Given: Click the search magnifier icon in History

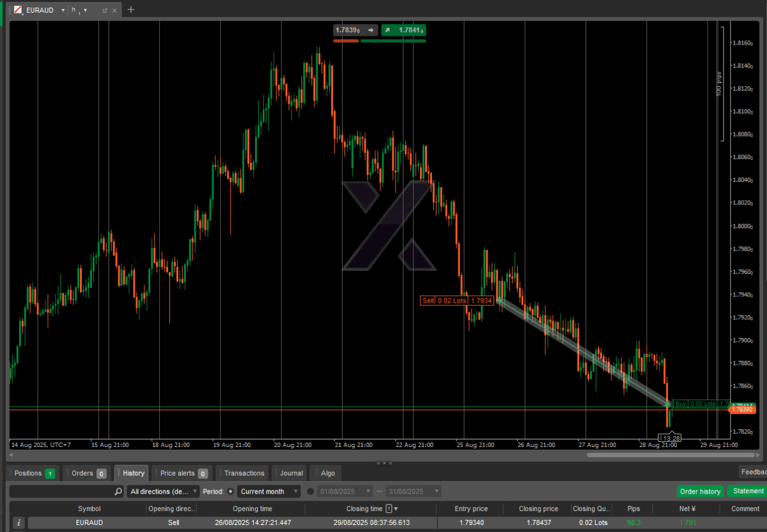Looking at the screenshot, I should (x=118, y=492).
